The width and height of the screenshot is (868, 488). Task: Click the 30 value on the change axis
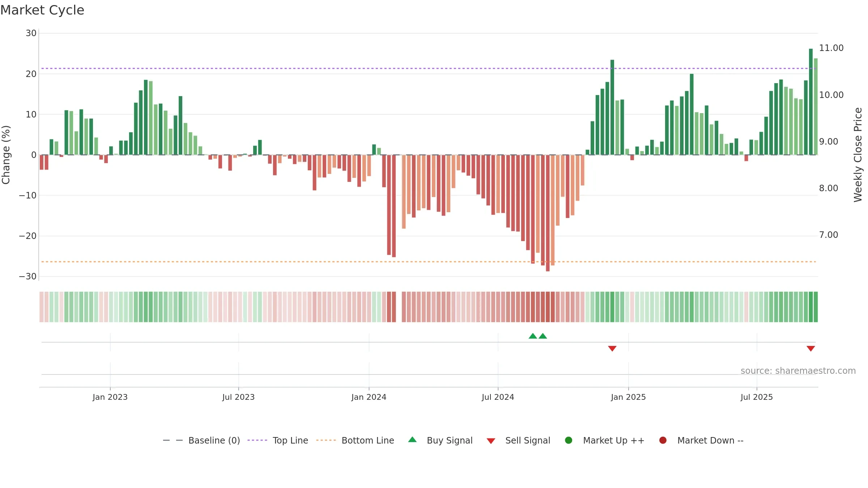[x=31, y=33]
